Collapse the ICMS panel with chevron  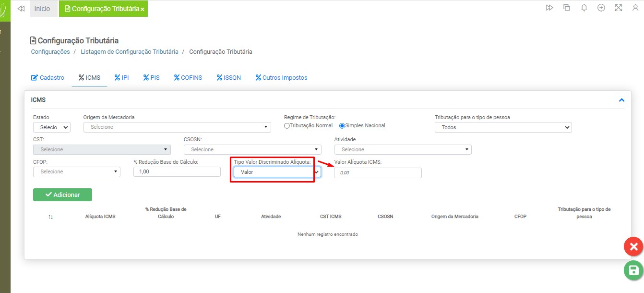[621, 100]
